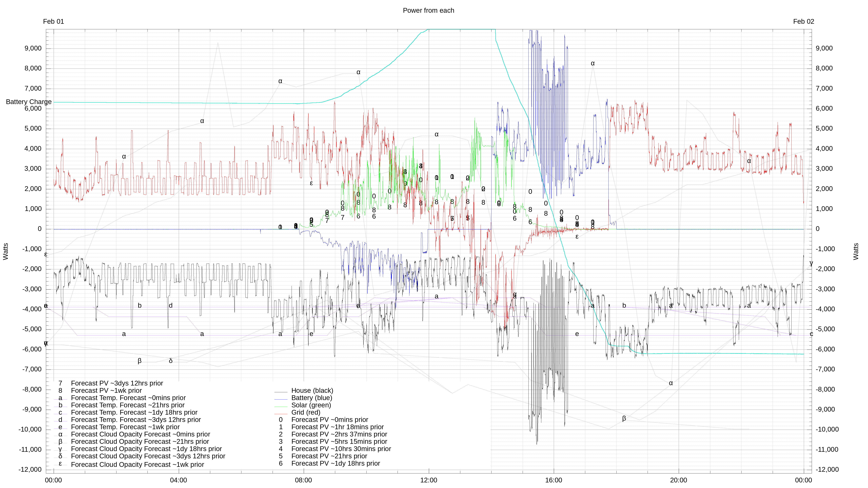Screen dimensions: 868x488
Task: Click the right '6,000' y-axis label
Action: coord(824,108)
